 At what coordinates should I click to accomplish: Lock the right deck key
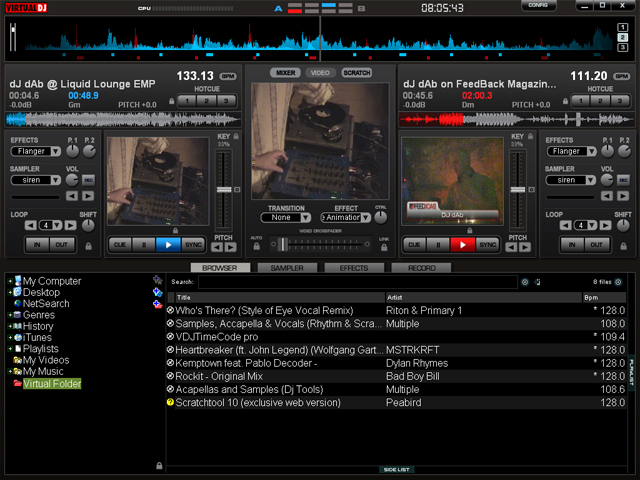(x=530, y=136)
